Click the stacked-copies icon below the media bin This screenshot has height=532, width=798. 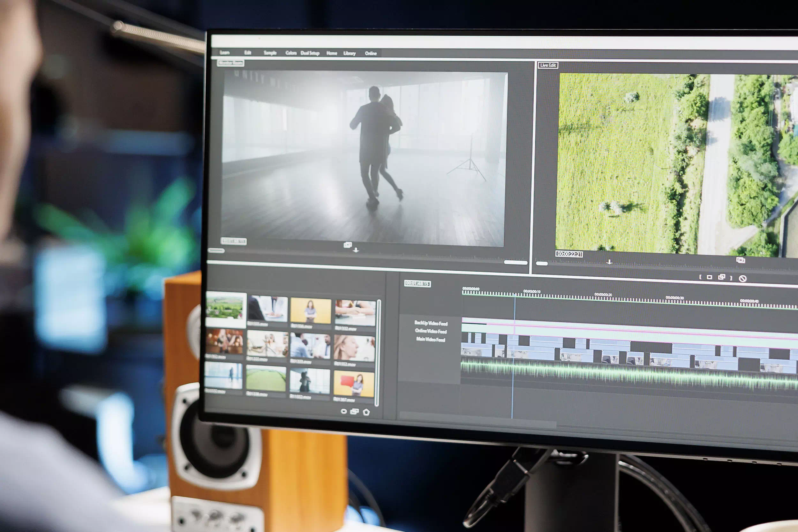pyautogui.click(x=355, y=412)
